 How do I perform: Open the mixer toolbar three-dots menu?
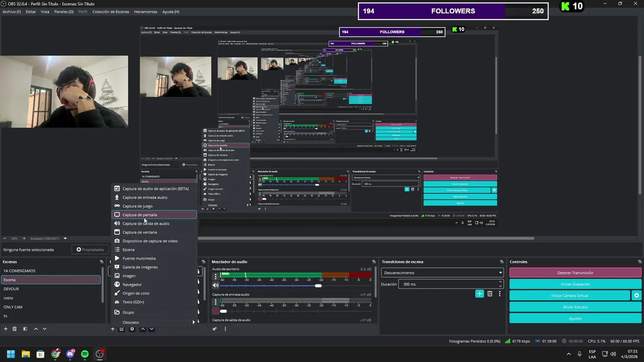click(x=225, y=329)
